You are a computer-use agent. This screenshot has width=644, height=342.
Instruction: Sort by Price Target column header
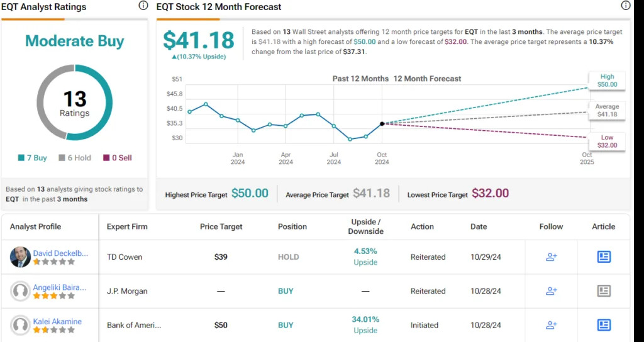(221, 226)
